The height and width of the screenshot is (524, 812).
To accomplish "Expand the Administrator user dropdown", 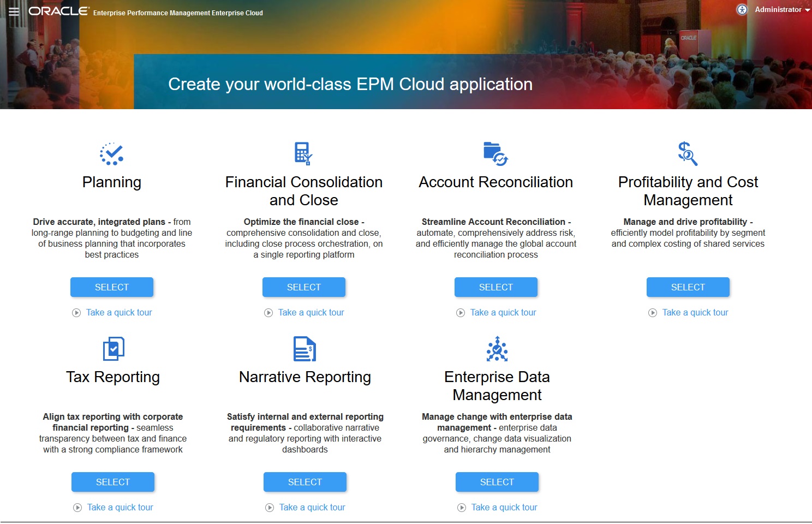I will coord(782,10).
